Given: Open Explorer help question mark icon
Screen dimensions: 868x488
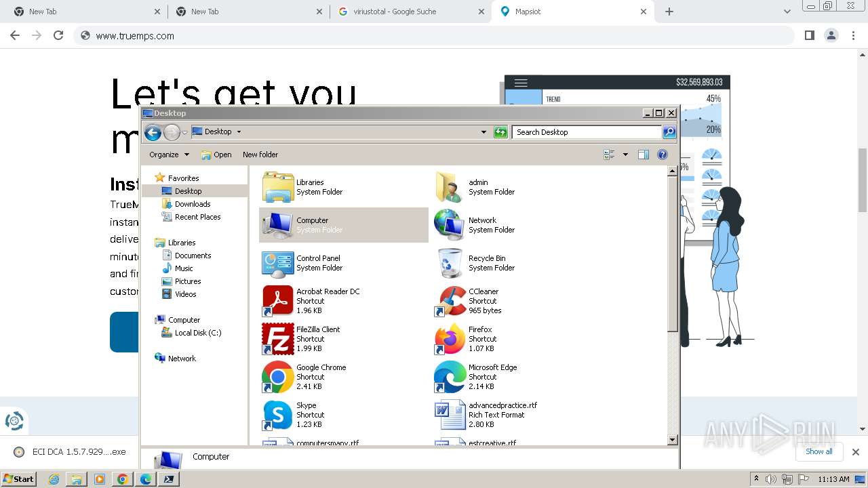Looking at the screenshot, I should pyautogui.click(x=663, y=155).
